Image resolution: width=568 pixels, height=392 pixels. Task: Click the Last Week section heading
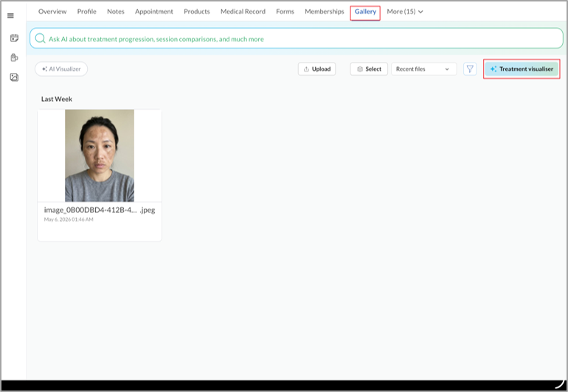pyautogui.click(x=57, y=99)
